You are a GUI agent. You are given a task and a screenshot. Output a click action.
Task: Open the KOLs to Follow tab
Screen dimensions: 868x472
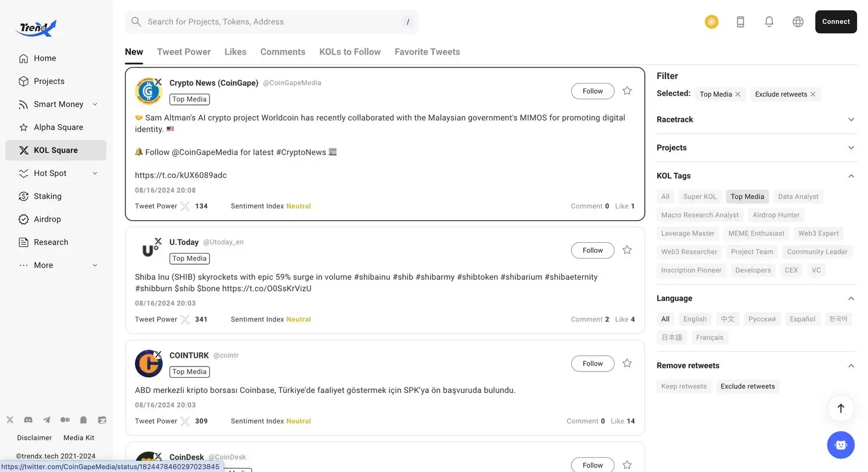point(350,52)
